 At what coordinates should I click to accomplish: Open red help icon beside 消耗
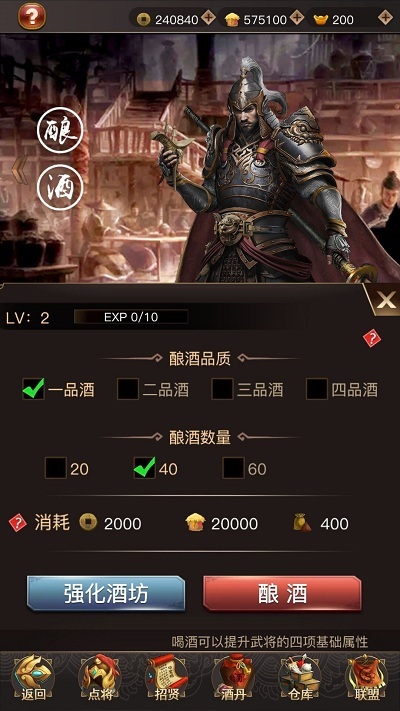tap(18, 523)
